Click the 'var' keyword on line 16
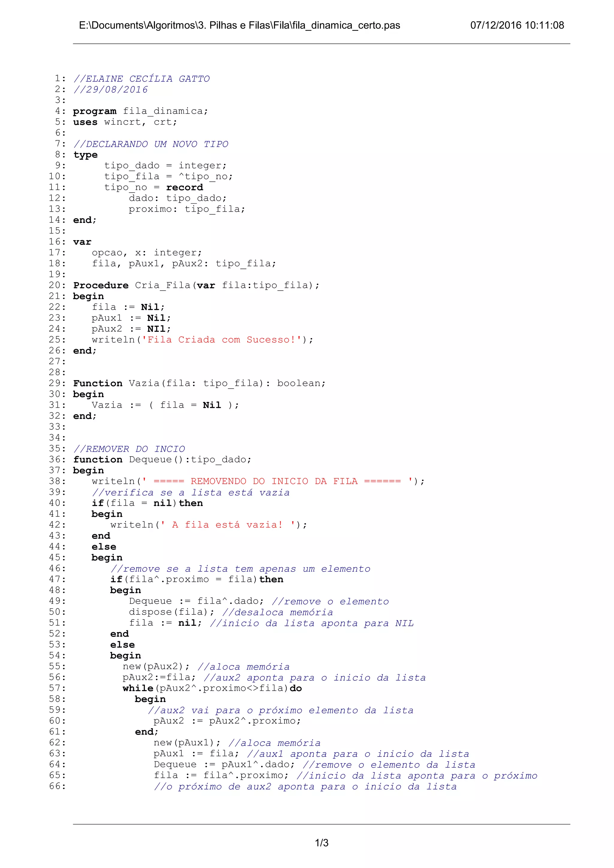The height and width of the screenshot is (868, 614). [82, 242]
